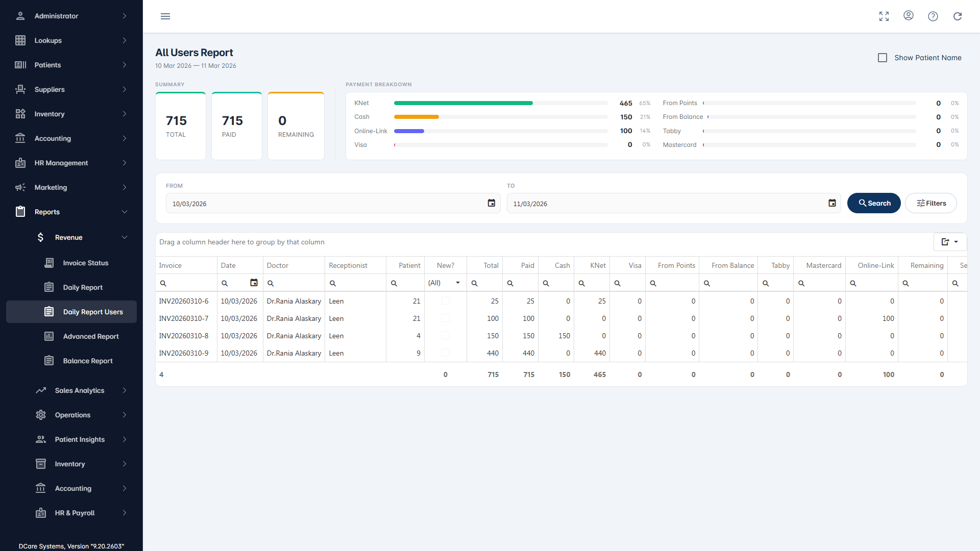Open the fullscreen toggle icon

[884, 16]
